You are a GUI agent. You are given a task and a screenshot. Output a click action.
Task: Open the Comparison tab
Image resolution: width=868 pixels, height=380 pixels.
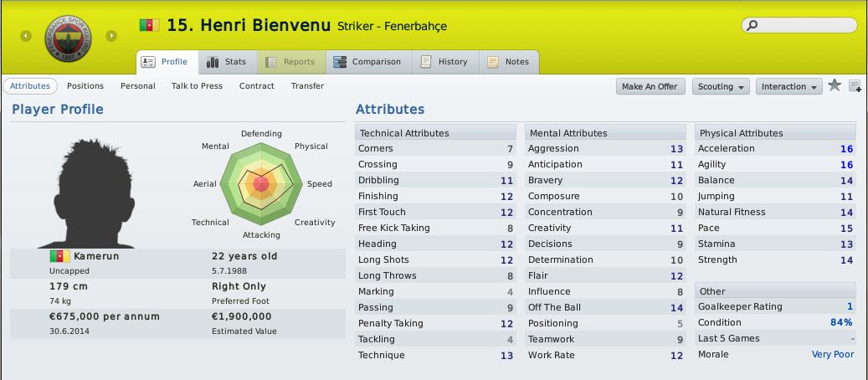click(367, 62)
